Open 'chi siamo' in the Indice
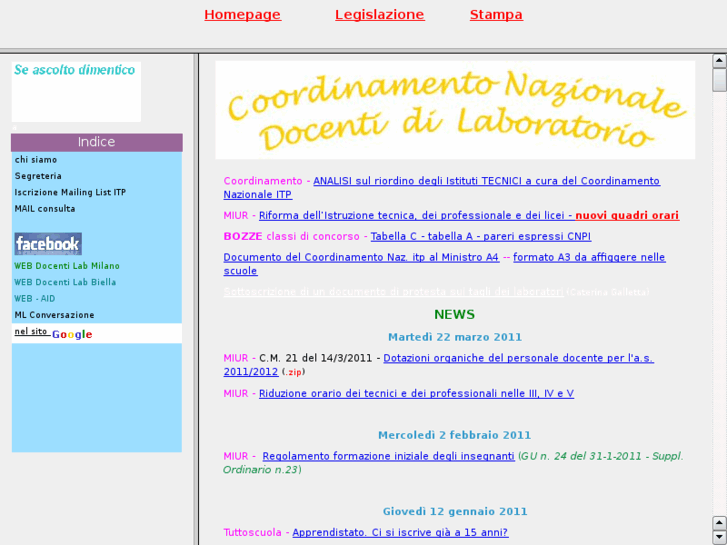The height and width of the screenshot is (545, 727). [x=36, y=160]
